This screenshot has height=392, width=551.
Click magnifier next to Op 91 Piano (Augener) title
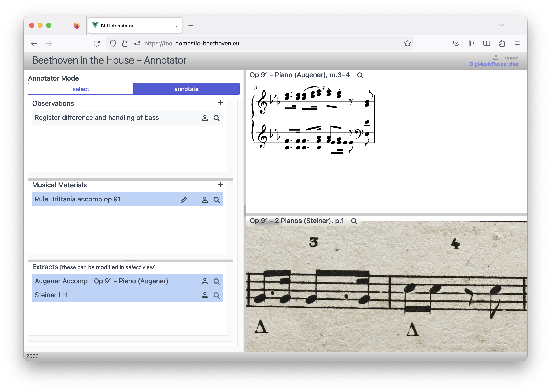(x=360, y=75)
